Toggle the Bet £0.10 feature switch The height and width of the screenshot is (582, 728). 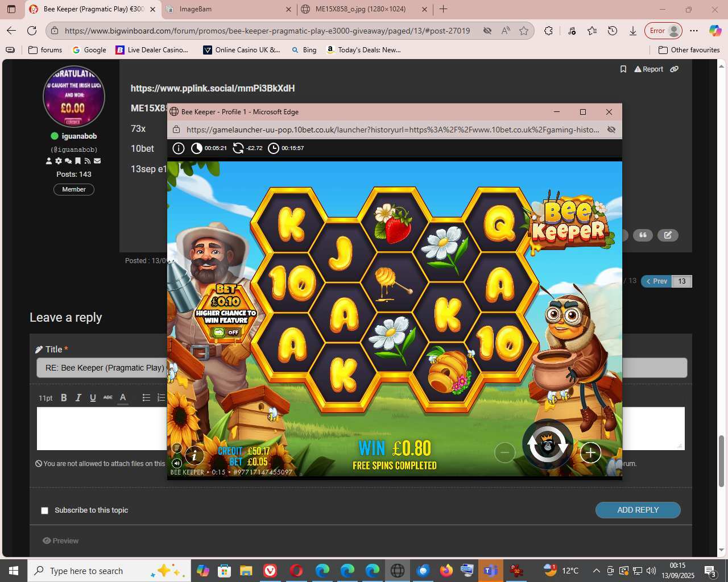point(226,332)
